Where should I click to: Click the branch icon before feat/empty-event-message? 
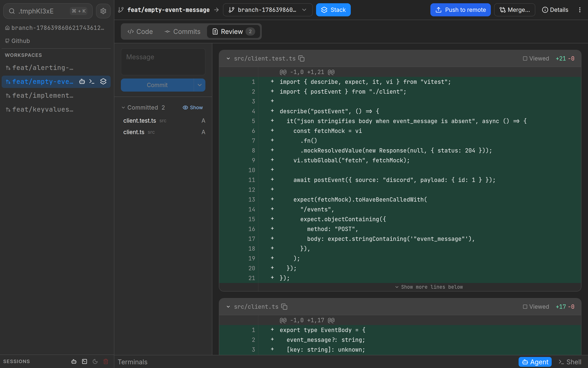pos(121,10)
